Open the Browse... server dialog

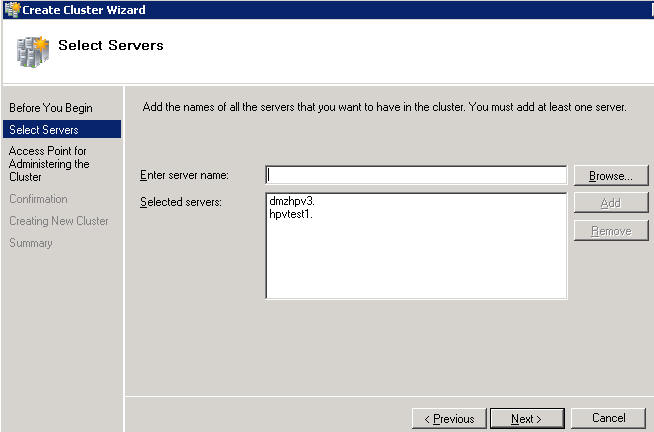click(611, 176)
